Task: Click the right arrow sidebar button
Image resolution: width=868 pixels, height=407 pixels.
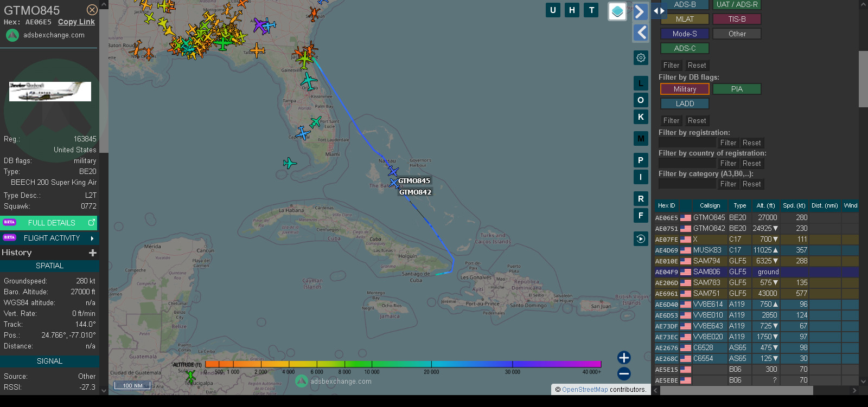Action: coord(641,11)
